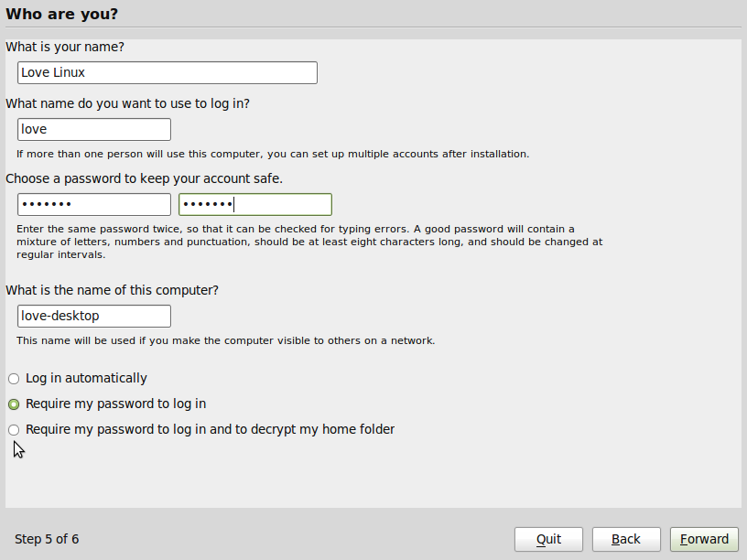The height and width of the screenshot is (560, 747).
Task: Click the full name field containing Love Linux
Action: point(167,72)
